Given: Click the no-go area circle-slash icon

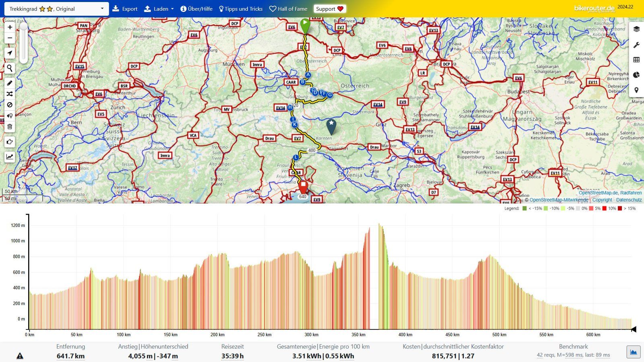Looking at the screenshot, I should [10, 105].
